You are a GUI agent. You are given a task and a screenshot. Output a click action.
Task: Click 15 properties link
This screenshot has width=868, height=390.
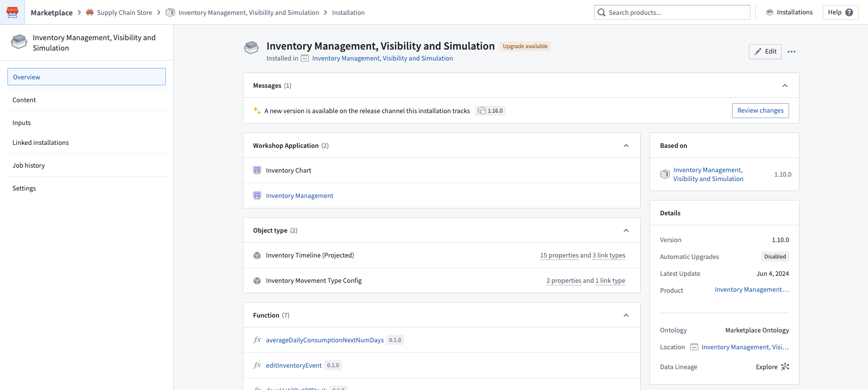click(559, 256)
